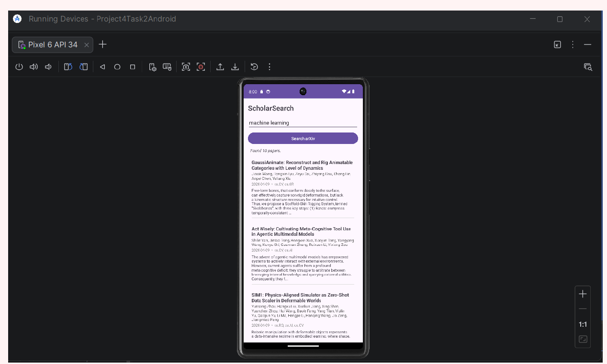The width and height of the screenshot is (607, 364).
Task: Zoom out the device view
Action: [x=583, y=309]
